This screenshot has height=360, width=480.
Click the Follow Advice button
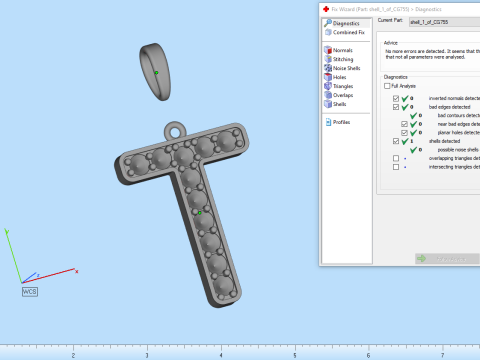coord(447,259)
